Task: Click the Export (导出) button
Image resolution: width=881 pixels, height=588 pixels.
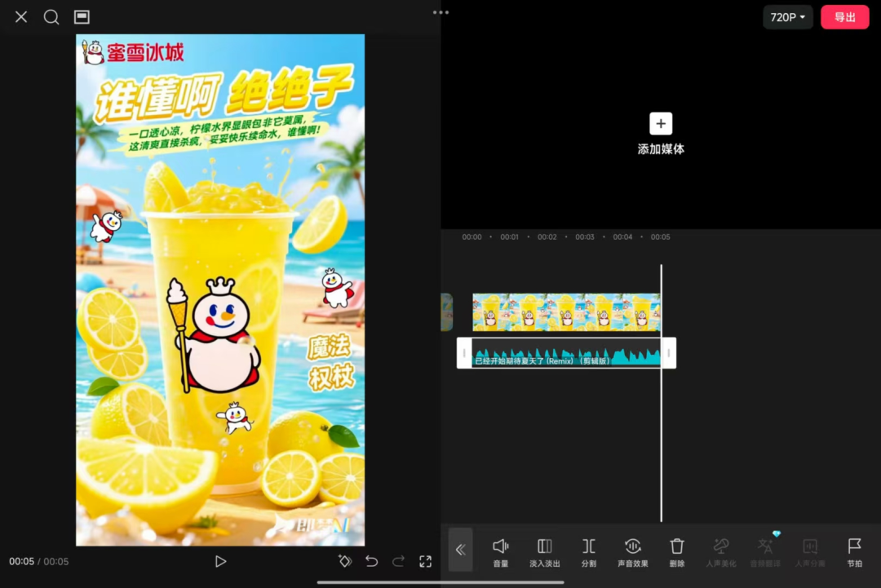Action: click(x=845, y=16)
